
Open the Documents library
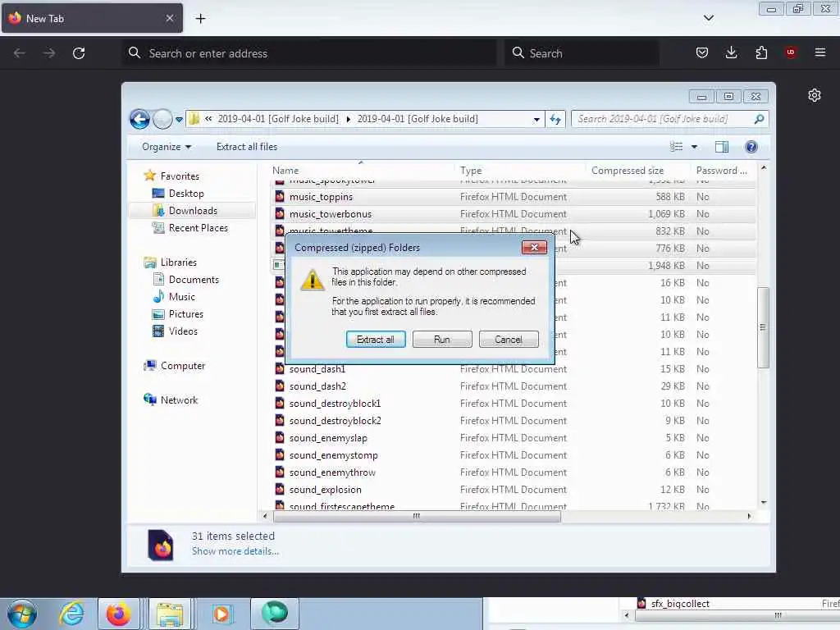194,280
